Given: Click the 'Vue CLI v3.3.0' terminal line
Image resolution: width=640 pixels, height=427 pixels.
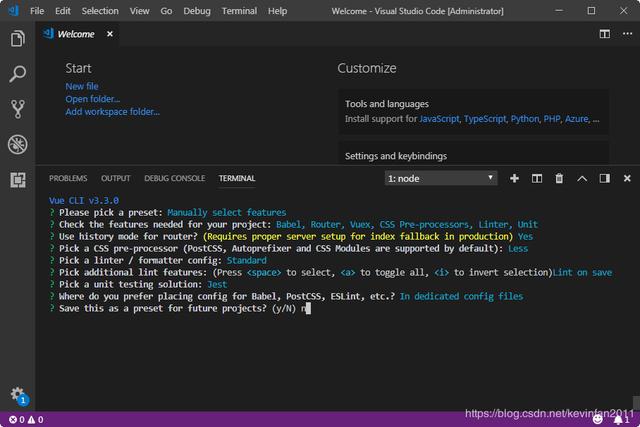Looking at the screenshot, I should click(x=84, y=200).
